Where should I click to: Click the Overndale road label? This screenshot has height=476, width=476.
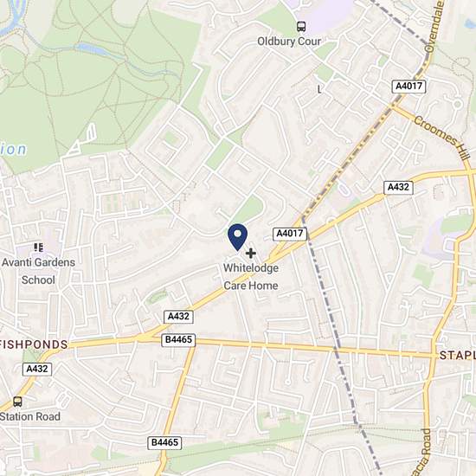click(x=434, y=27)
